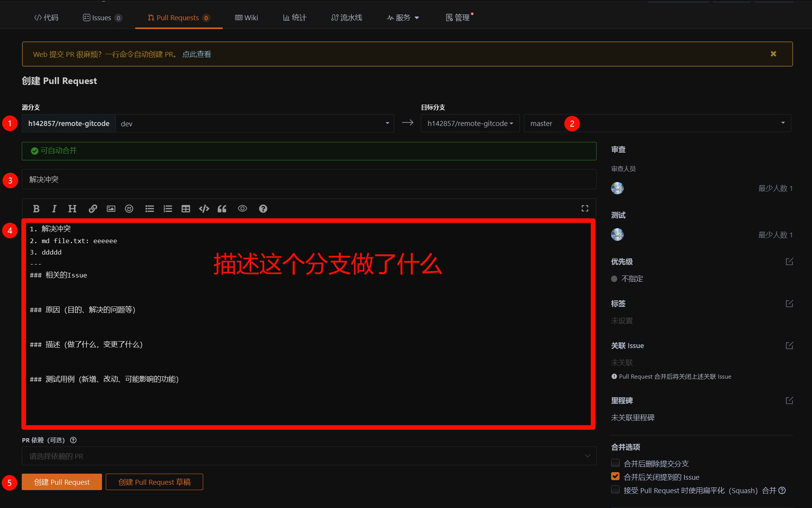Switch to the Wiki tab
This screenshot has width=812, height=508.
247,18
